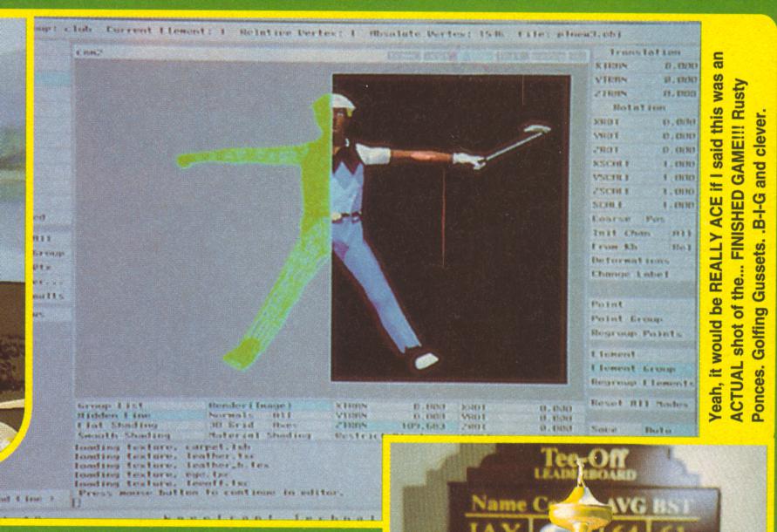Toggle the Auto option beside Save
Screen dimensions: 777x532
tap(658, 430)
